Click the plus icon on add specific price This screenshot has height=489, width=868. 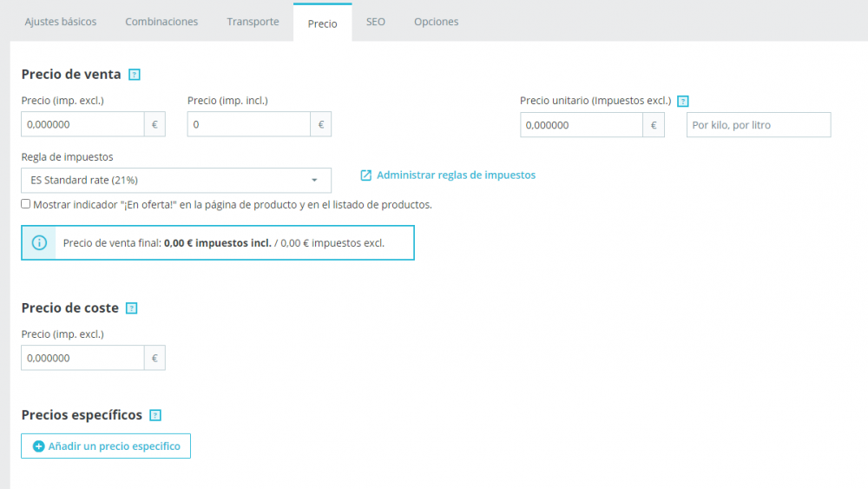point(38,446)
